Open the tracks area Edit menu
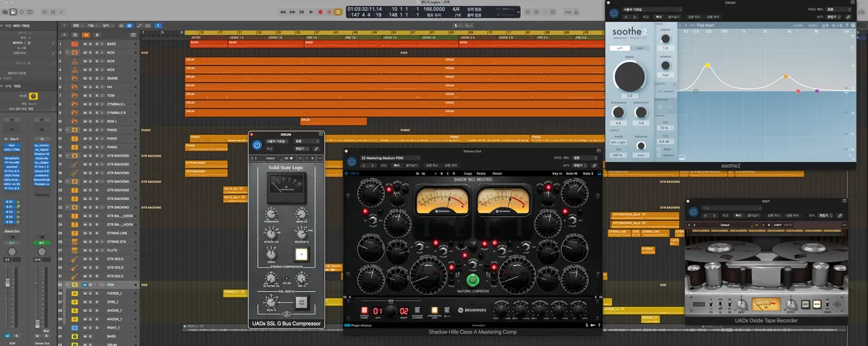 coord(77,26)
